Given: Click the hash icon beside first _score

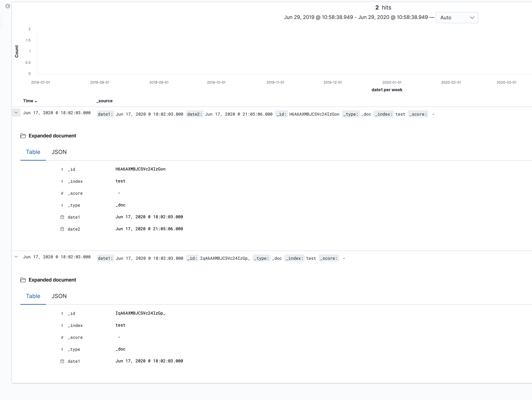Looking at the screenshot, I should tap(62, 193).
